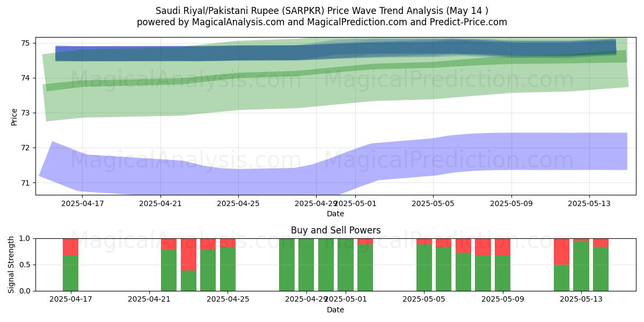
Task: Click the green buy bar for 2025-05-06
Action: click(x=444, y=269)
